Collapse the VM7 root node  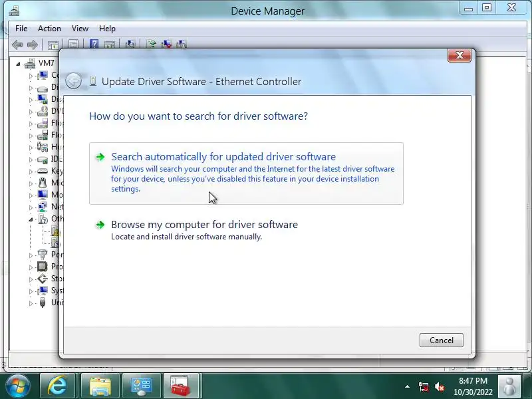coord(18,63)
